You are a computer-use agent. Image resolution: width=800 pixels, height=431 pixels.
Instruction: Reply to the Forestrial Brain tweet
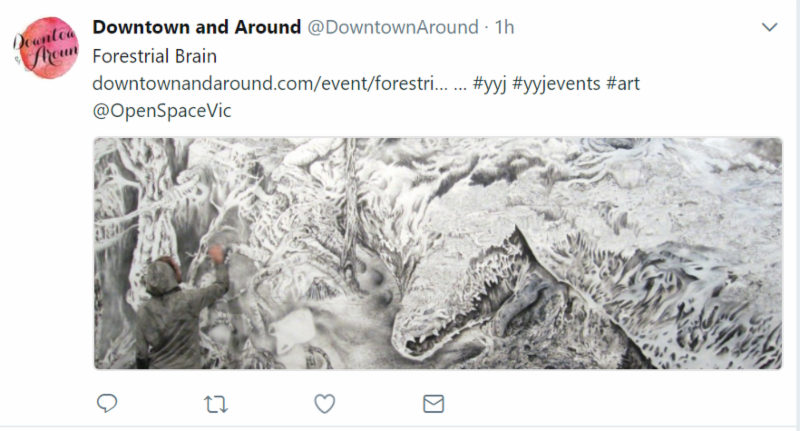point(107,404)
